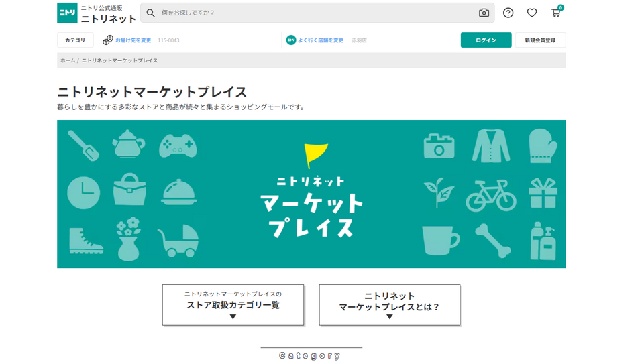Click the ニトリネットマーケットプレイス breadcrumb item
Image resolution: width=644 pixels, height=362 pixels.
click(x=120, y=60)
